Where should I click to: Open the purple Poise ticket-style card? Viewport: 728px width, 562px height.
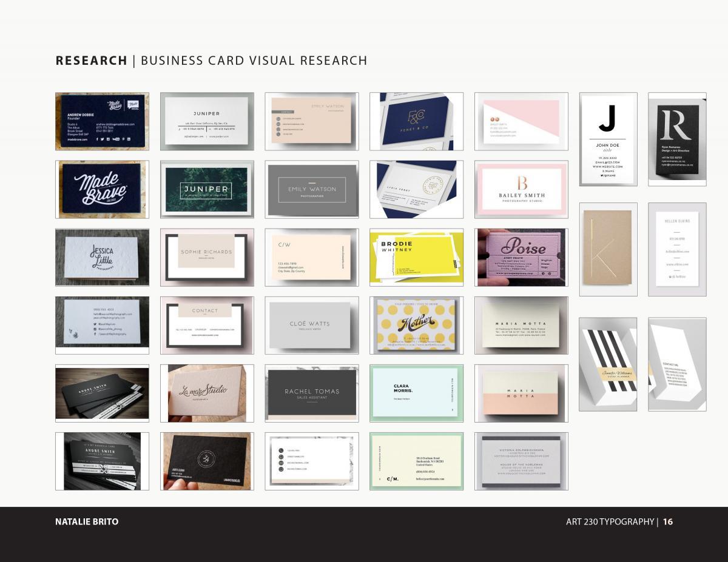521,257
